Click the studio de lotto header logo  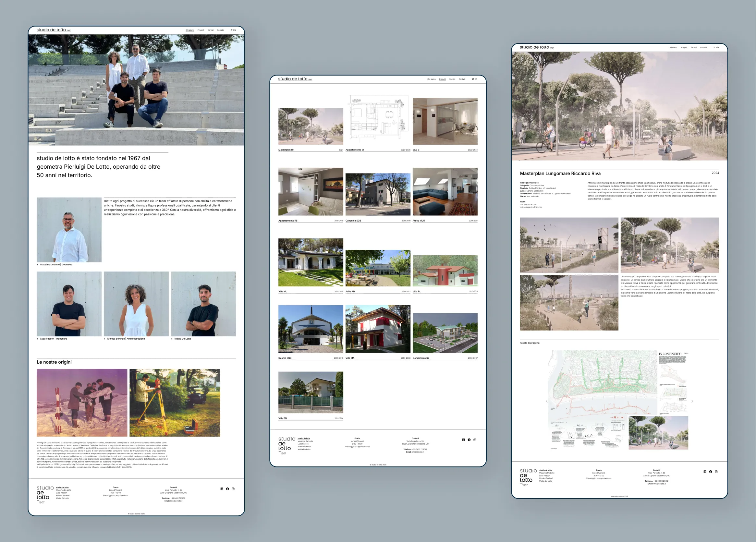point(53,30)
